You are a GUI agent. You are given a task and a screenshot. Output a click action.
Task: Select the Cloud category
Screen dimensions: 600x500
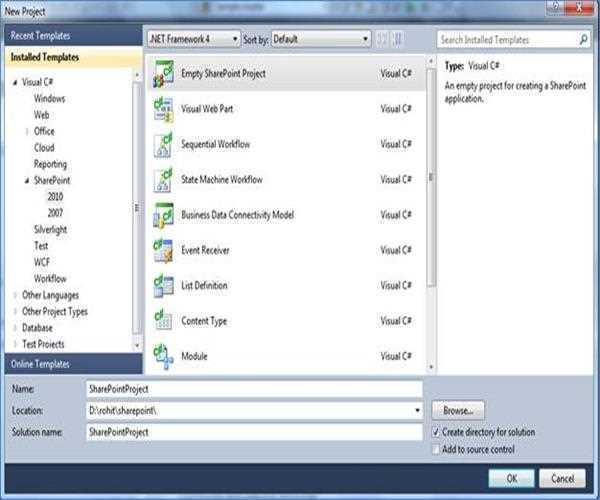(44, 148)
